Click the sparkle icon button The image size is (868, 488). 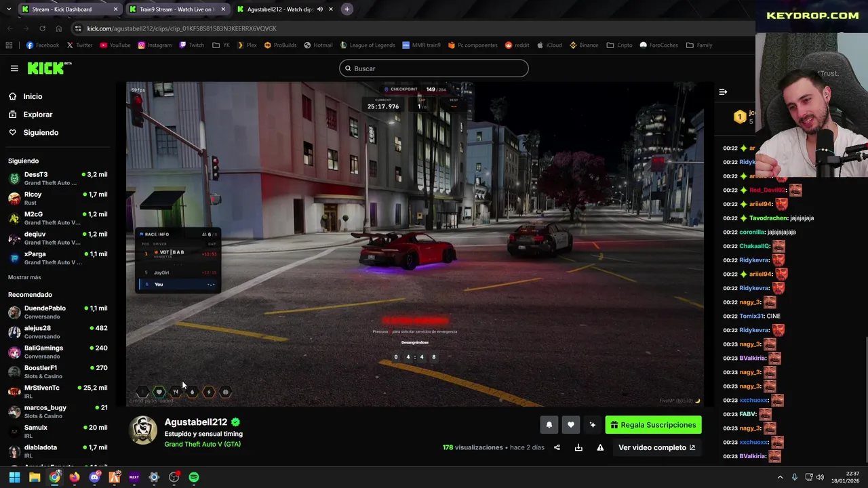[x=593, y=425]
